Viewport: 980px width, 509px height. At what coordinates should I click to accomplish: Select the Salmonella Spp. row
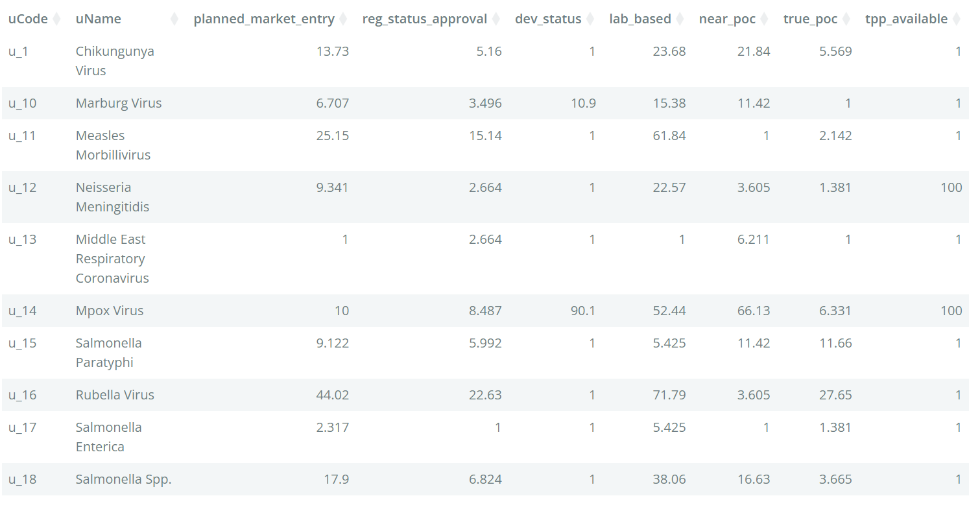(485, 479)
